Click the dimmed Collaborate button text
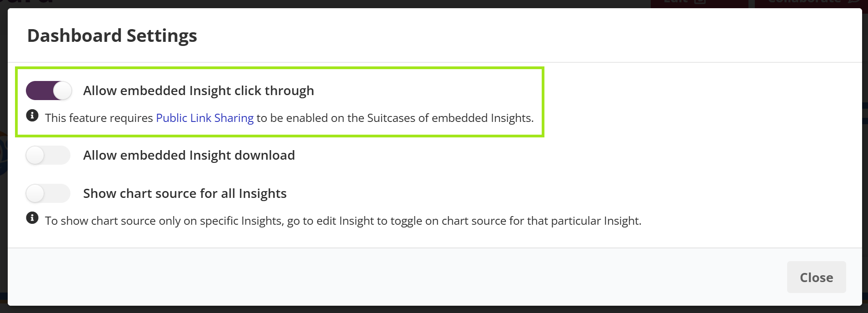868x313 pixels. coord(804,2)
